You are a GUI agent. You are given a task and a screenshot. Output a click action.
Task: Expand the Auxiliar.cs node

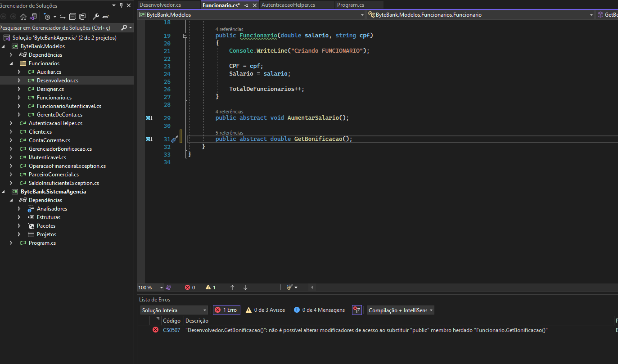click(19, 72)
